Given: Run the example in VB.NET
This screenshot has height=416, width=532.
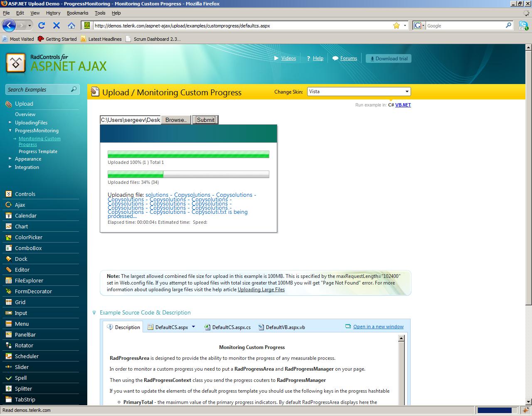Looking at the screenshot, I should click(403, 105).
